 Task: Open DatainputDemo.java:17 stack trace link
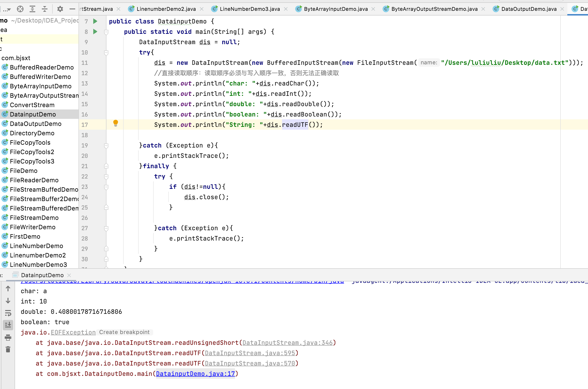coord(195,374)
